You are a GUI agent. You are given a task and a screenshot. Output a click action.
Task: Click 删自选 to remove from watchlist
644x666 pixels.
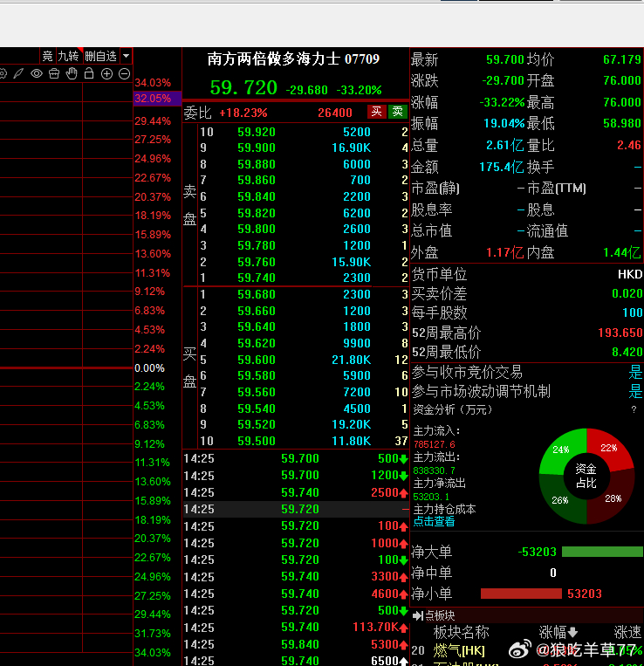coord(100,56)
